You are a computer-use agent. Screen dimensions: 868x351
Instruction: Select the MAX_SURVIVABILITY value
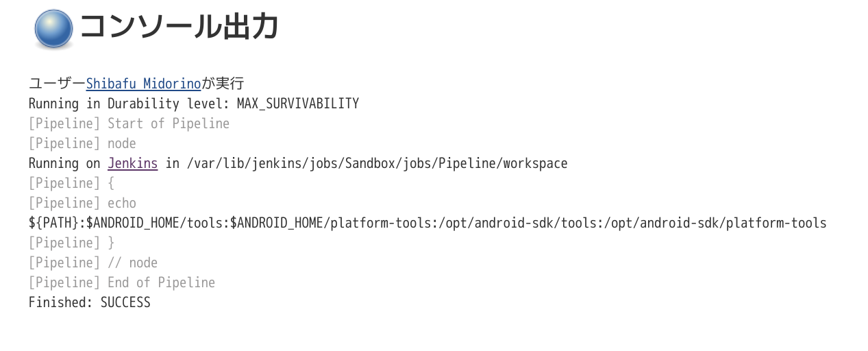297,104
